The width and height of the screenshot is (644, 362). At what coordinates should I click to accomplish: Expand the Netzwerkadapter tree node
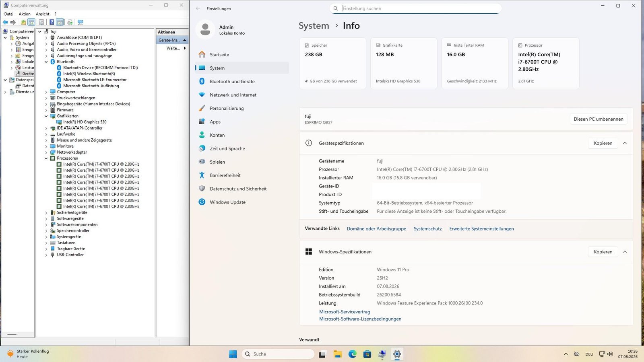tap(46, 152)
